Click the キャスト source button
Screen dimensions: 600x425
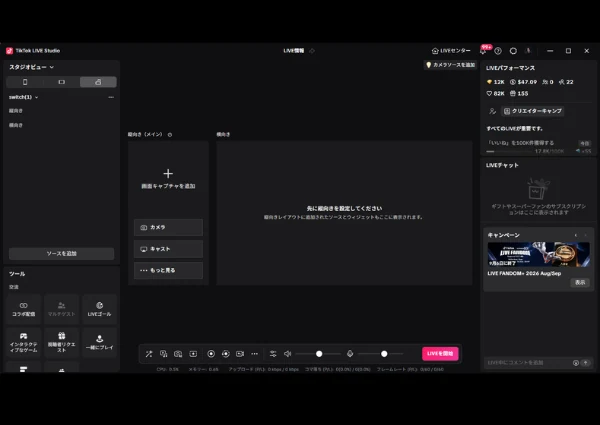[x=168, y=249]
